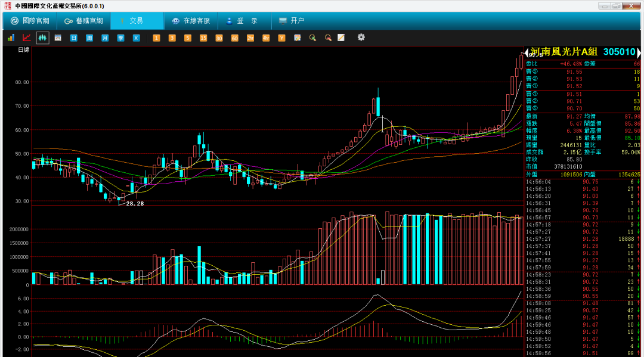The image size is (644, 357).
Task: Click the turnover rate 59.04%
Action: tap(631, 152)
